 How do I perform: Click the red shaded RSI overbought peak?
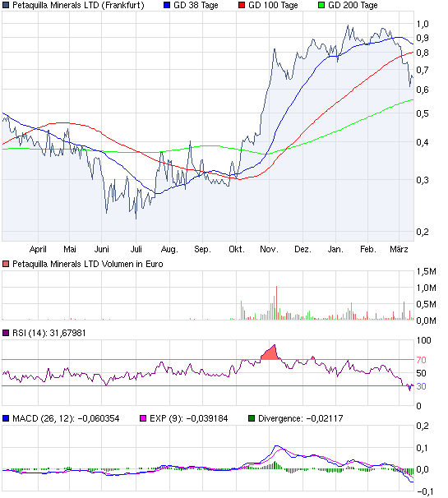[270, 353]
